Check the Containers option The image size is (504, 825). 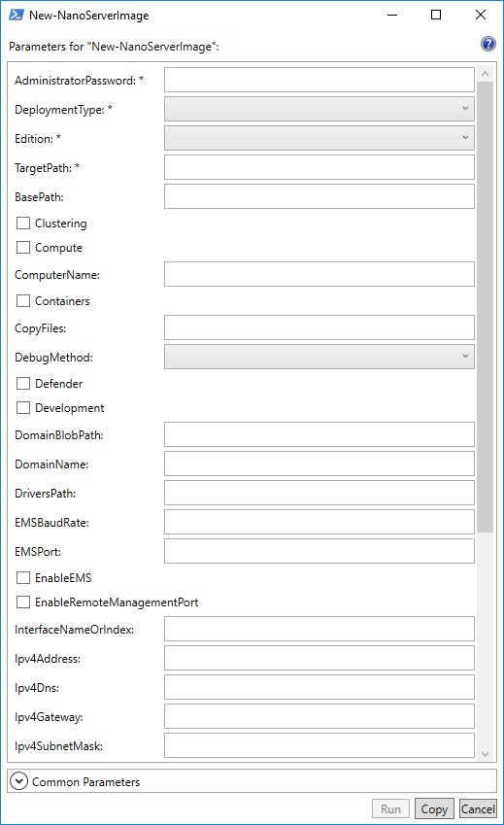pos(23,301)
